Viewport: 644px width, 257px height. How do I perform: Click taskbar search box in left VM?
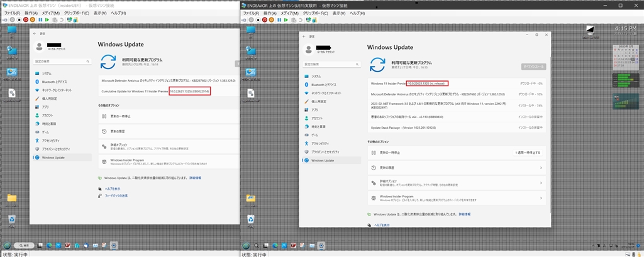point(24,246)
